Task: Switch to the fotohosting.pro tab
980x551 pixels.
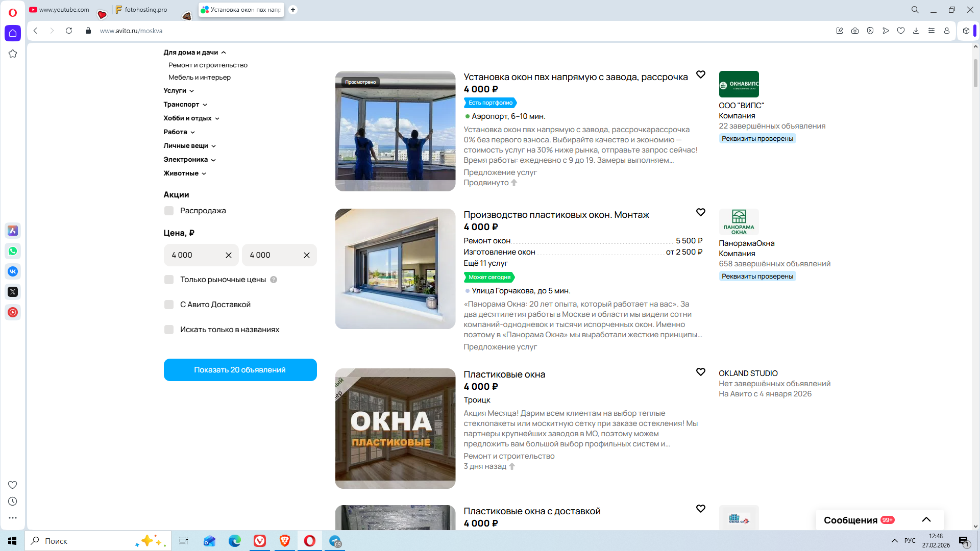Action: (145, 10)
